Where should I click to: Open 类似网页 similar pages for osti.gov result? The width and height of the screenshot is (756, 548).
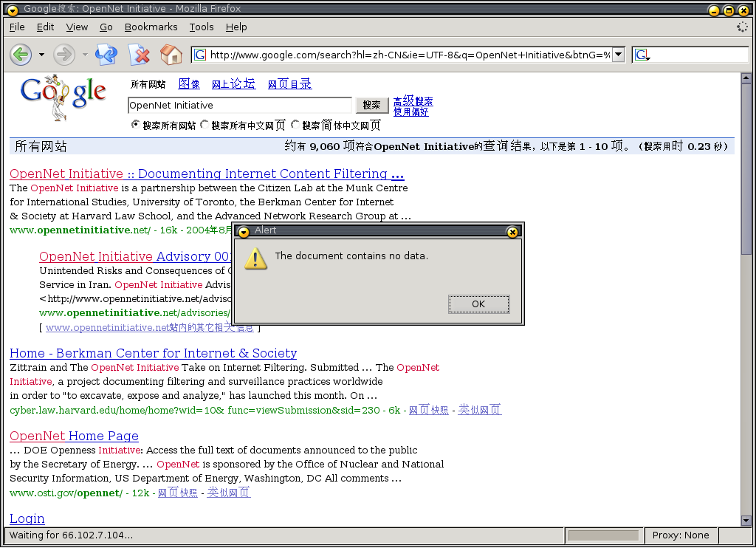(x=229, y=493)
